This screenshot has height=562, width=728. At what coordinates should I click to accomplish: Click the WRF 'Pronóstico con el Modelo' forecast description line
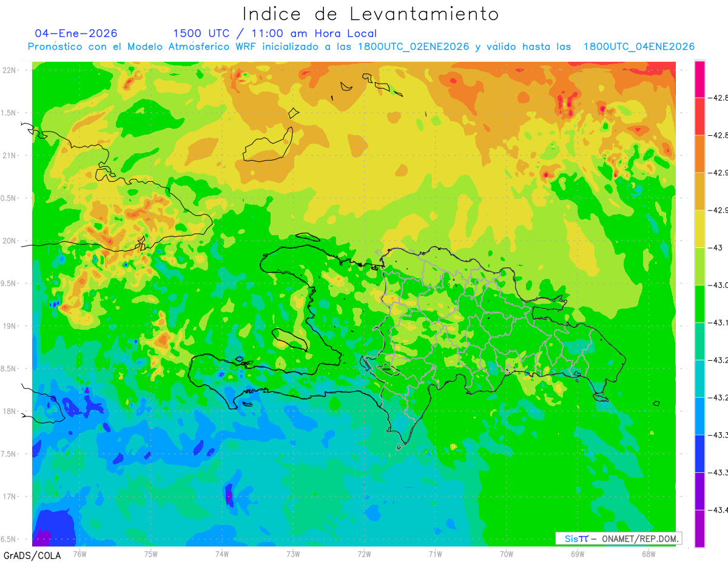pos(362,47)
